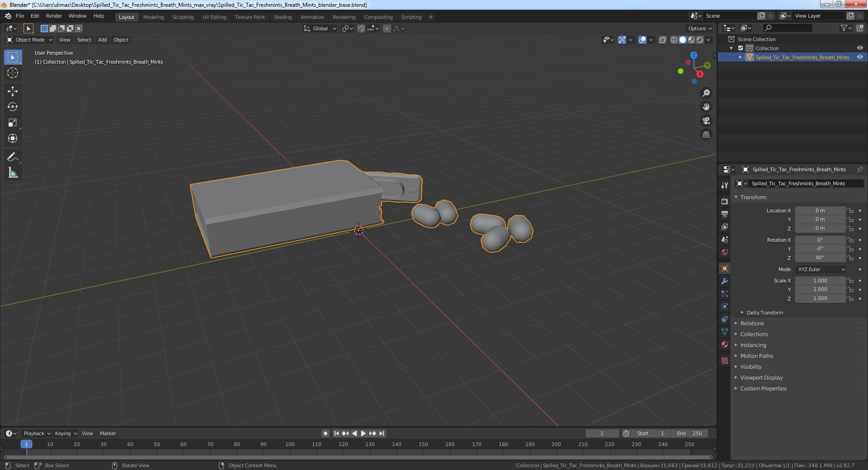Image resolution: width=868 pixels, height=470 pixels.
Task: Open Output properties tab icon
Action: point(725,214)
